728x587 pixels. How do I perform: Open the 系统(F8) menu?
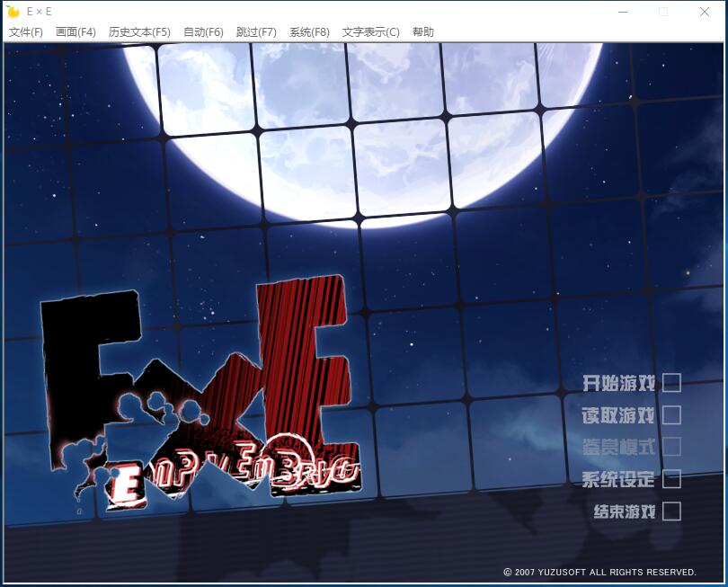308,31
